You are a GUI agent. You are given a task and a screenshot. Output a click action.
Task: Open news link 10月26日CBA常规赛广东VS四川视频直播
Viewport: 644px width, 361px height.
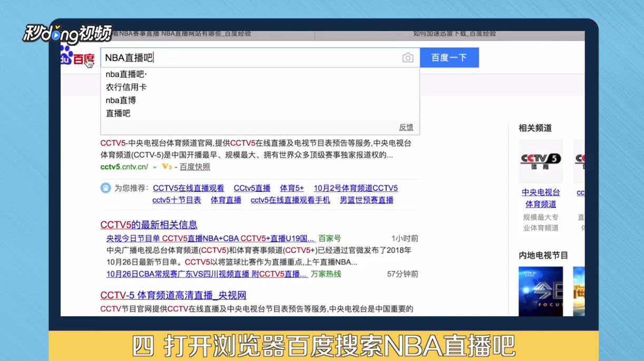click(207, 274)
